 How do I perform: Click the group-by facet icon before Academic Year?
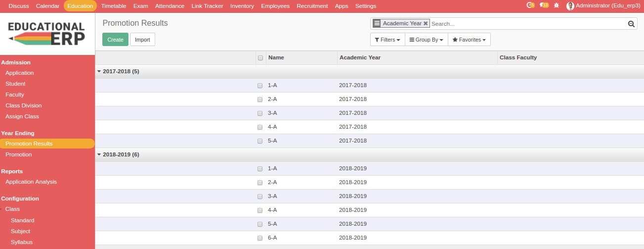click(x=377, y=23)
